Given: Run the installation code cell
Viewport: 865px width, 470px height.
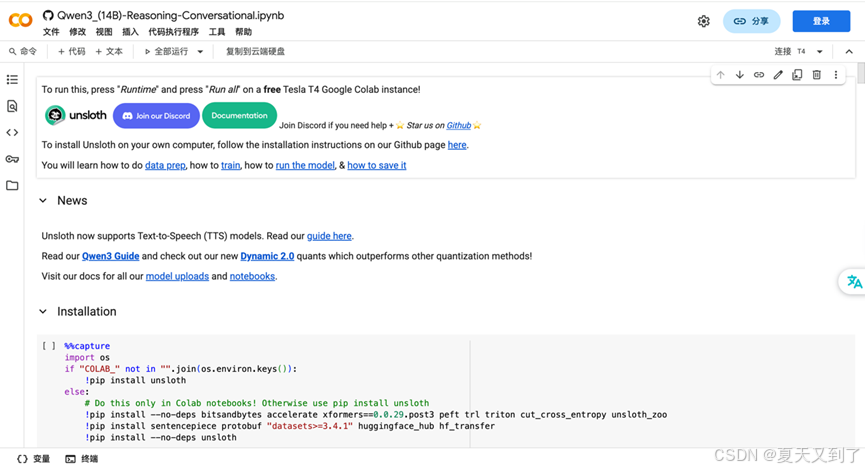Looking at the screenshot, I should [49, 346].
